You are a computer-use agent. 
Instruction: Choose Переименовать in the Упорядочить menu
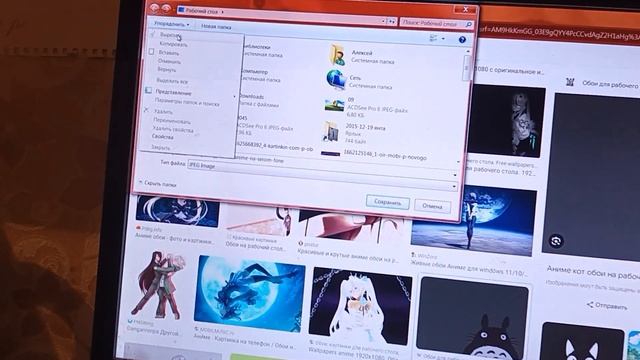[x=172, y=121]
